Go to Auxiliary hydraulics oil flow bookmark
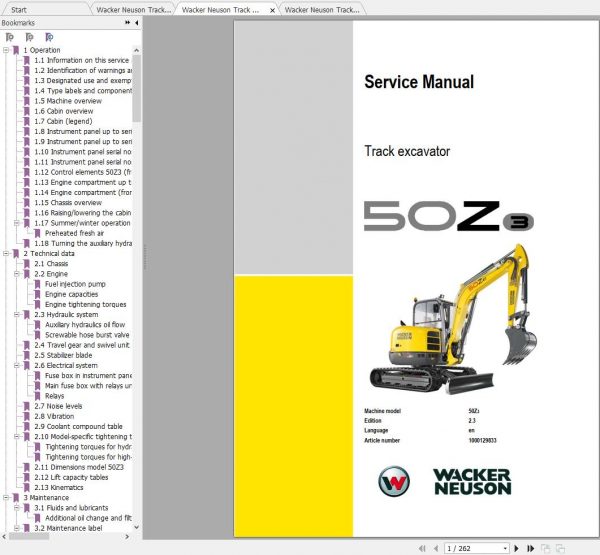 (x=85, y=325)
